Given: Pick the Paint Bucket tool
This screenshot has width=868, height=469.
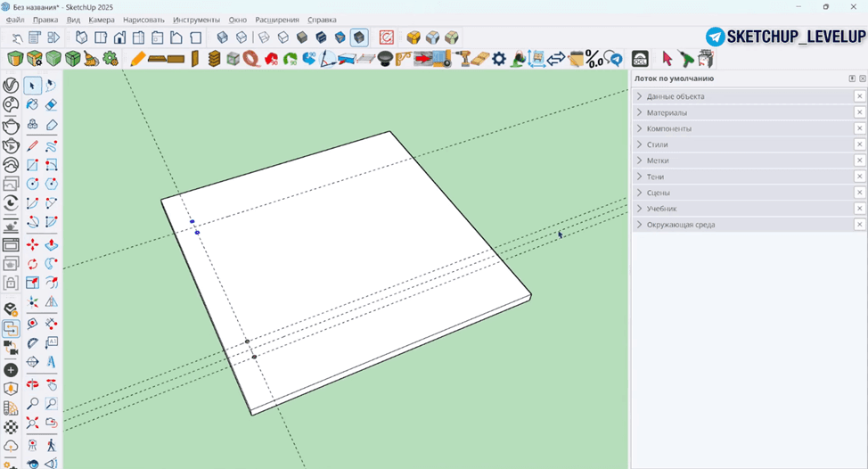Looking at the screenshot, I should 32,104.
